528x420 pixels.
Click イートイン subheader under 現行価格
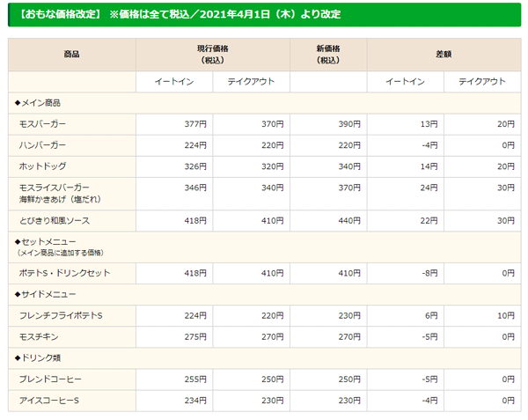[174, 82]
